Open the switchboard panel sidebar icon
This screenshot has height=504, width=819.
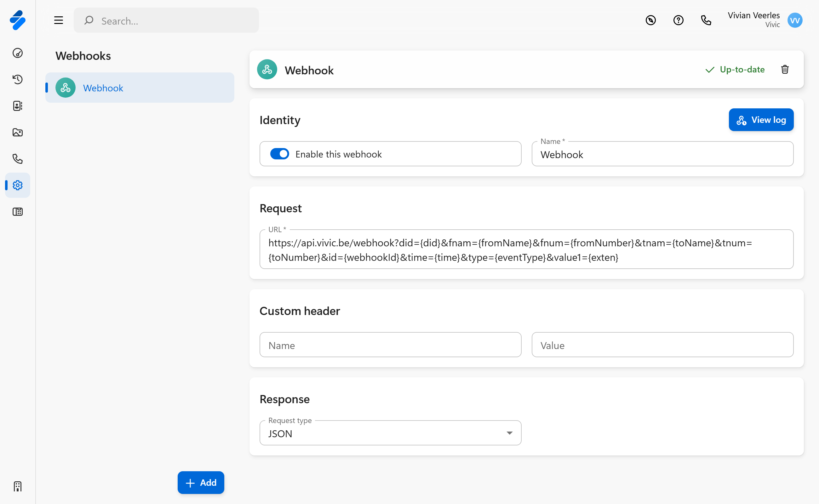tap(17, 212)
